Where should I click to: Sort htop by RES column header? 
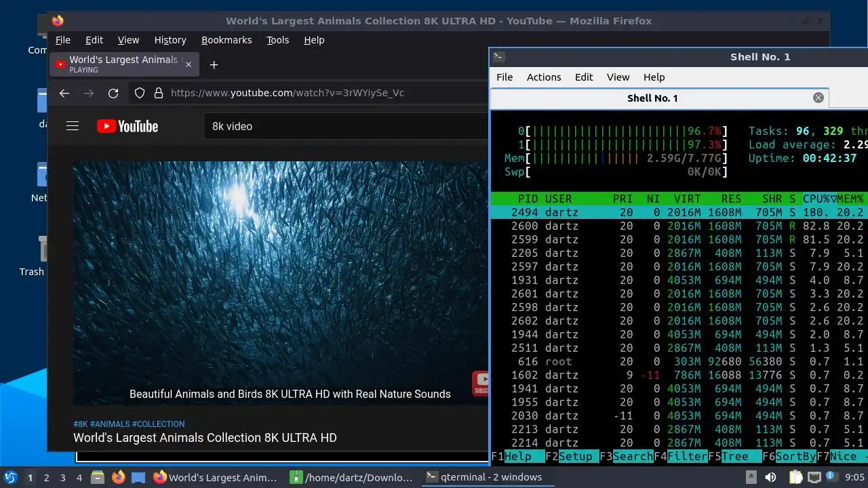tap(731, 199)
